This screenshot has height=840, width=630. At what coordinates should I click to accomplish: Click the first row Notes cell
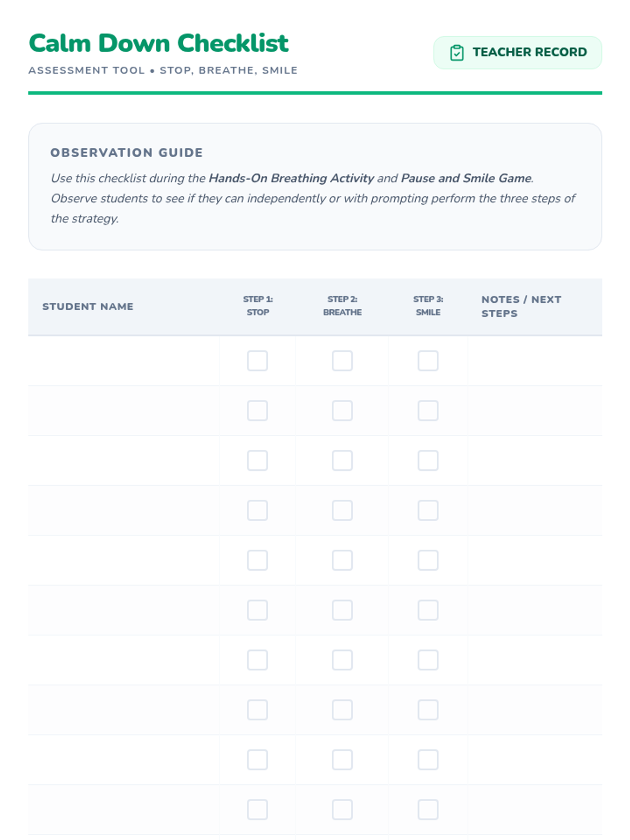click(x=534, y=361)
